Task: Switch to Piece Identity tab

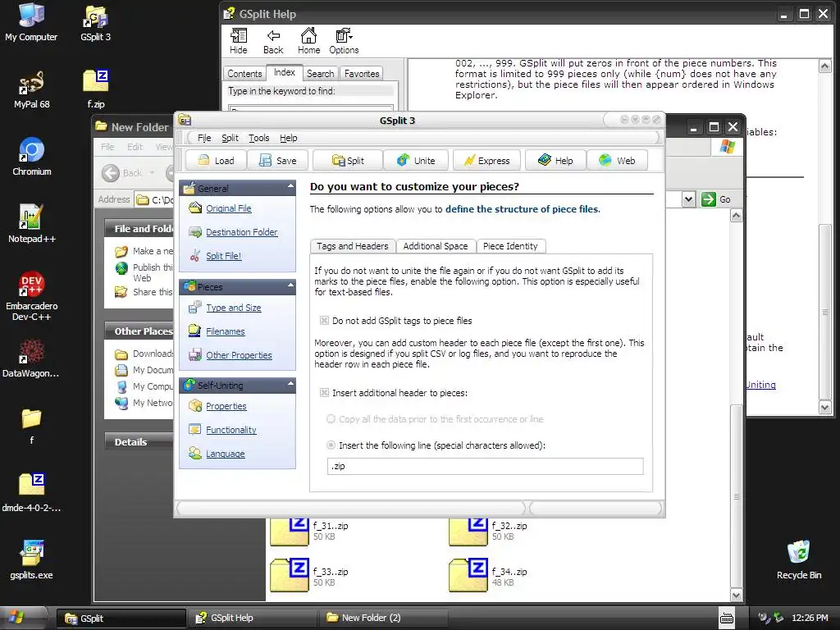Action: pos(510,246)
